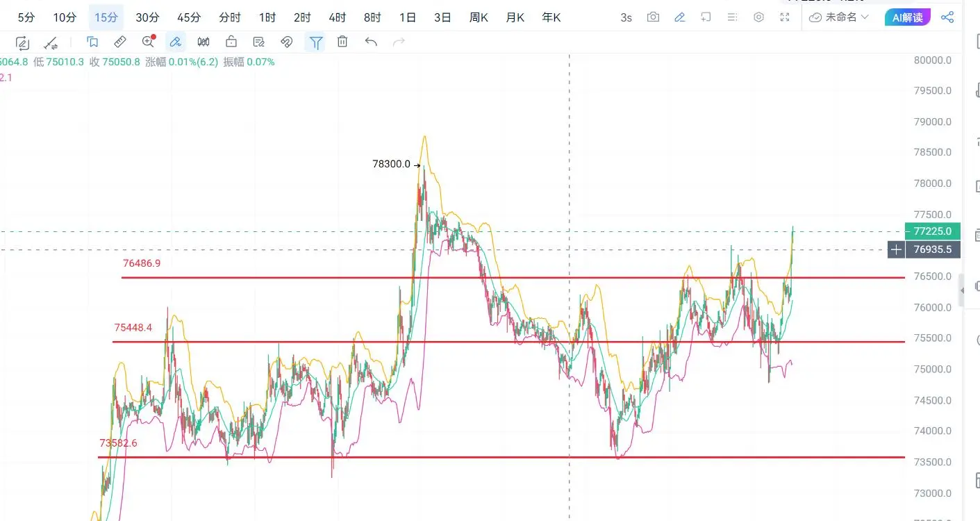Toggle the highlighted paint brush tool

coord(176,42)
